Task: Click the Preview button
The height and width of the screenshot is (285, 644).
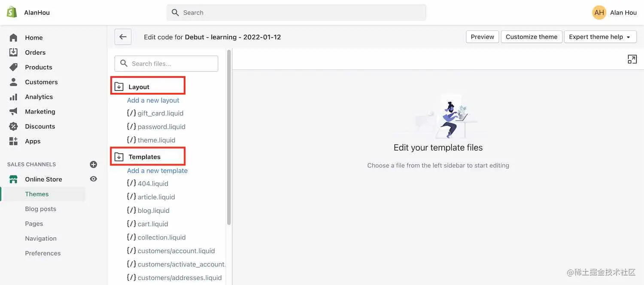Action: [x=482, y=37]
